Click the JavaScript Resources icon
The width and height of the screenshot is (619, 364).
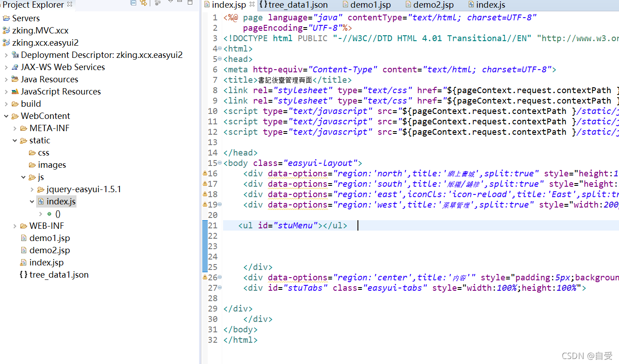pos(15,92)
